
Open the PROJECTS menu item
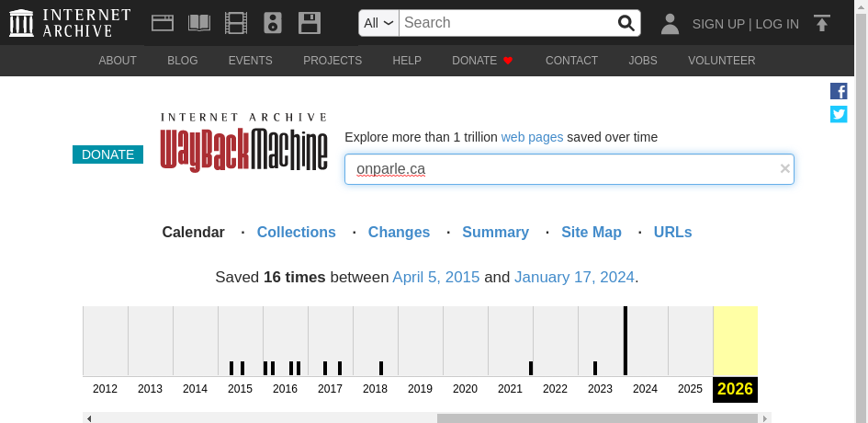(333, 61)
